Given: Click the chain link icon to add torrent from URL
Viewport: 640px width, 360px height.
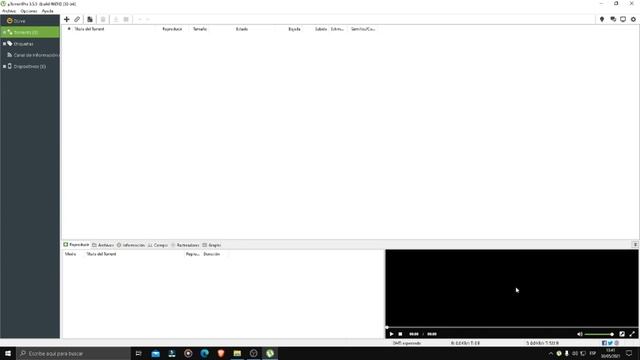Looking at the screenshot, I should click(77, 19).
